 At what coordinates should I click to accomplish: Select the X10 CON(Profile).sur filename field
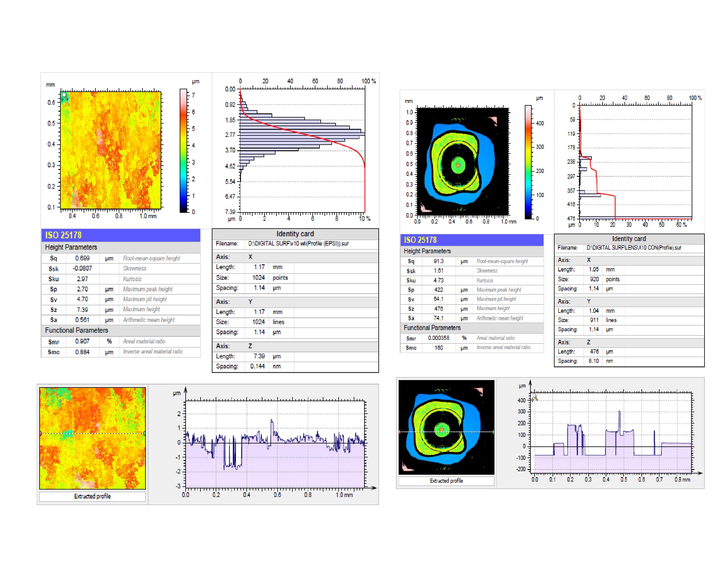[x=633, y=248]
